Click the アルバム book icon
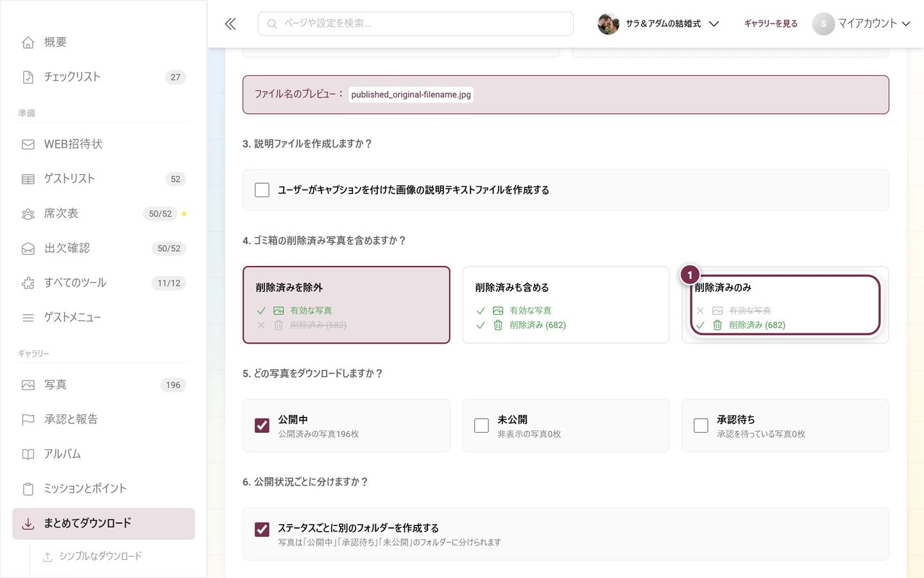 (x=28, y=455)
